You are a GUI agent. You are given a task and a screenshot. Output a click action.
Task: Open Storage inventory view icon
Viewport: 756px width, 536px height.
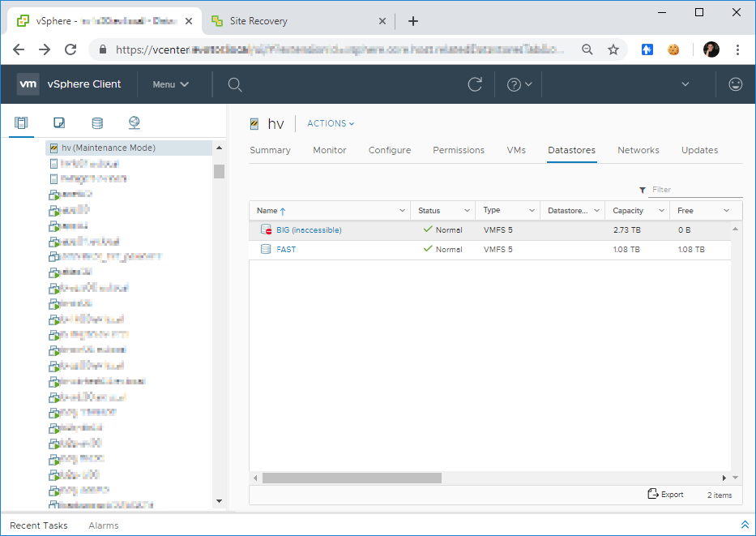pyautogui.click(x=97, y=122)
